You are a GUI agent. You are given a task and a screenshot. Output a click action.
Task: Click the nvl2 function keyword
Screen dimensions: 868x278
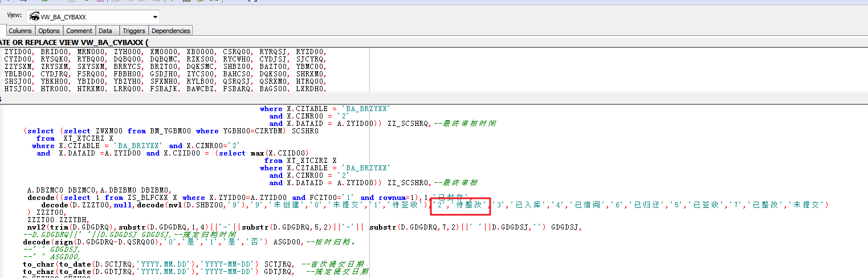pyautogui.click(x=36, y=227)
